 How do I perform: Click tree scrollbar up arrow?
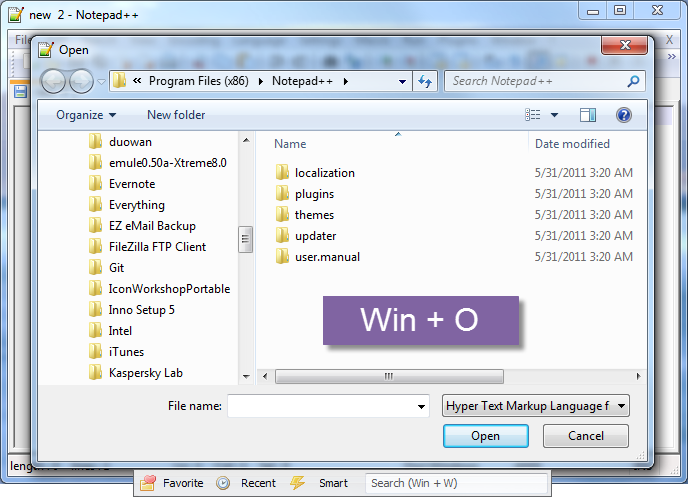tap(246, 140)
